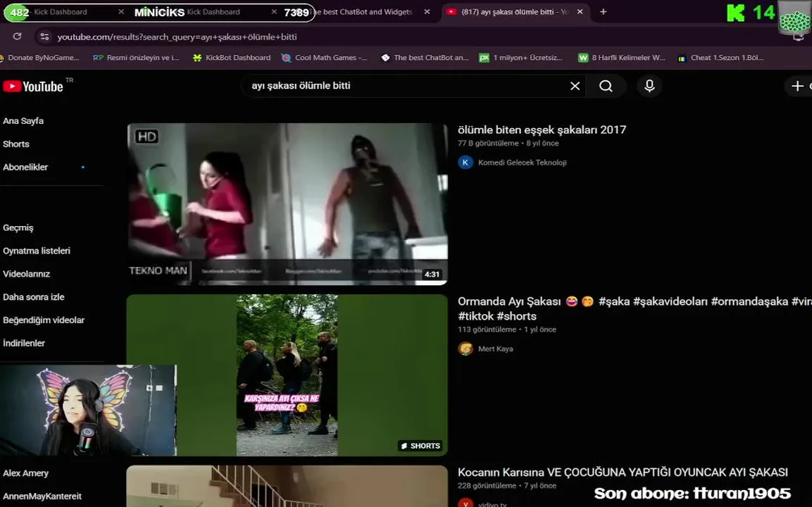The image size is (812, 507).
Task: Open The best ChatBot bookmark
Action: coord(425,58)
